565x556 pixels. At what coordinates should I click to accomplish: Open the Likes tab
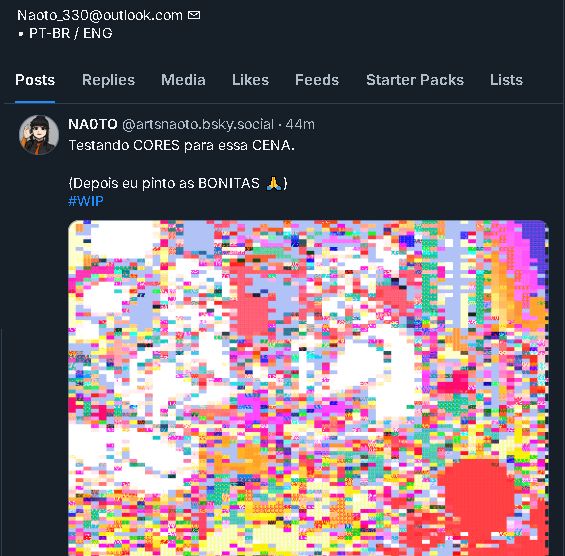pyautogui.click(x=250, y=80)
